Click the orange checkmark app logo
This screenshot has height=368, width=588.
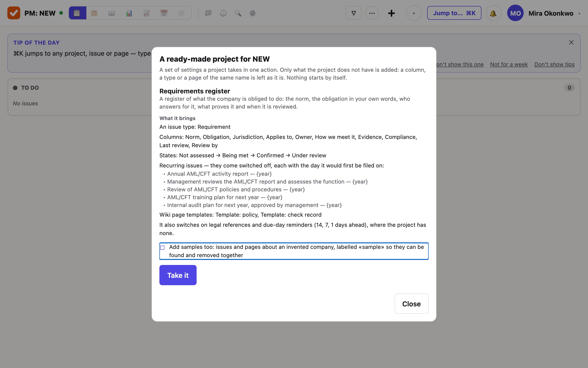point(14,13)
